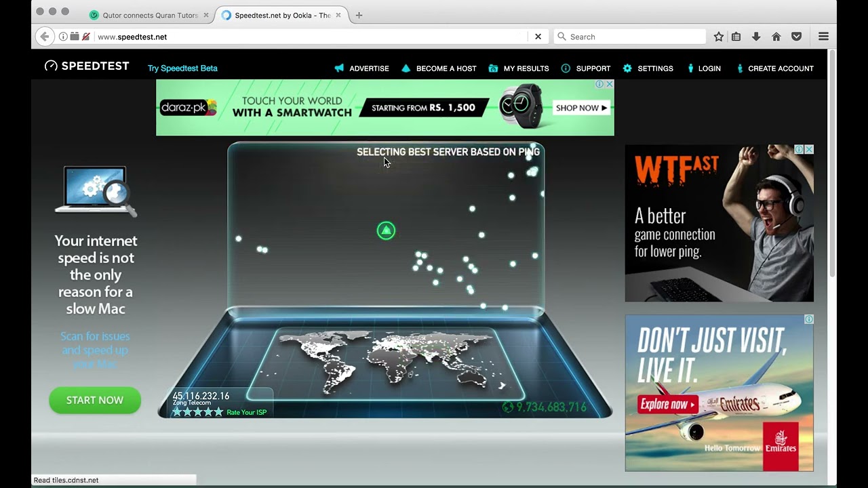The height and width of the screenshot is (488, 868).
Task: Click the slow Mac headline text
Action: coord(96,274)
